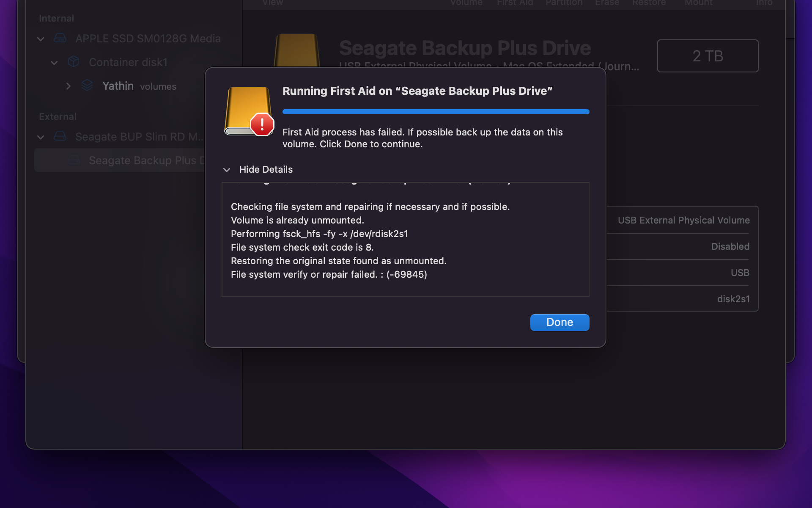Click the APPLE SSD internal disk icon
This screenshot has width=812, height=508.
(60, 39)
